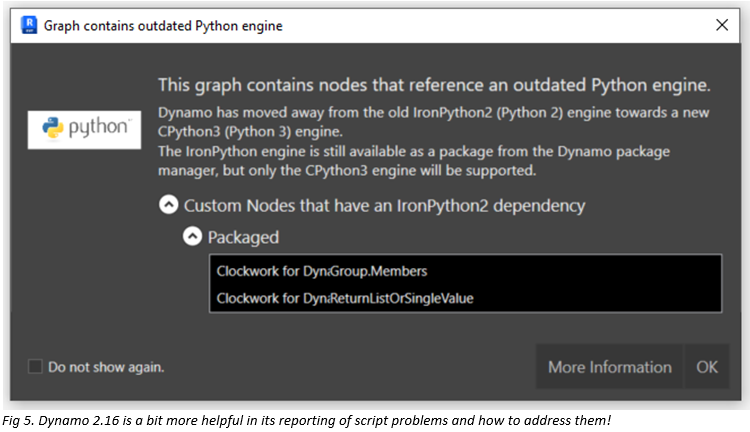Collapse the Packaged section chevron

click(192, 236)
